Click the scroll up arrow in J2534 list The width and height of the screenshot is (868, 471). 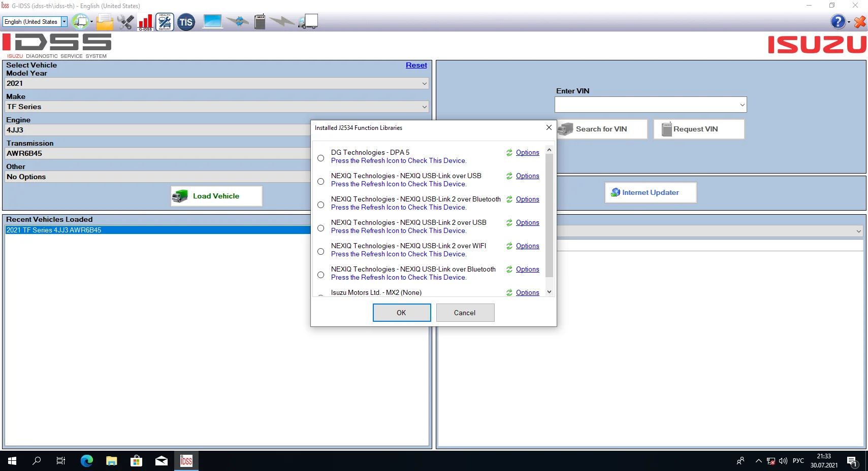click(x=549, y=150)
